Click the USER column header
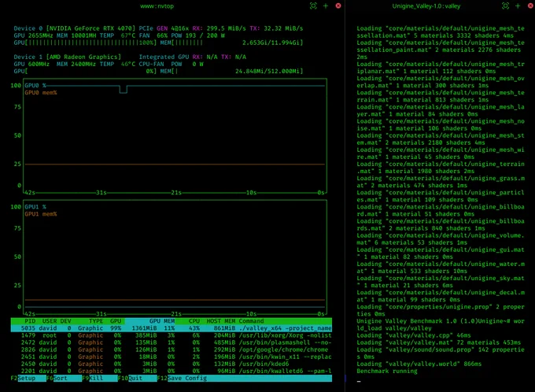The height and width of the screenshot is (392, 535). click(50, 321)
